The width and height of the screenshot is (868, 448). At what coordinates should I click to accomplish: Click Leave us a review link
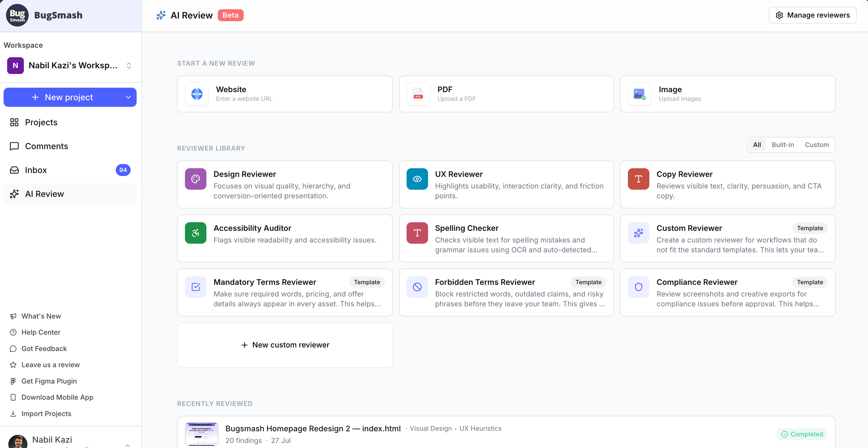point(50,365)
